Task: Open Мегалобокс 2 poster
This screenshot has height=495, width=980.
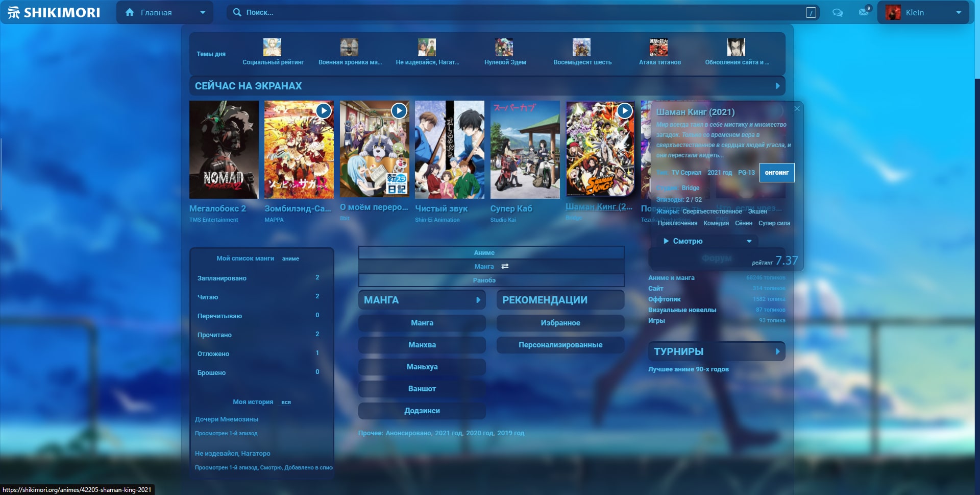Action: tap(224, 149)
